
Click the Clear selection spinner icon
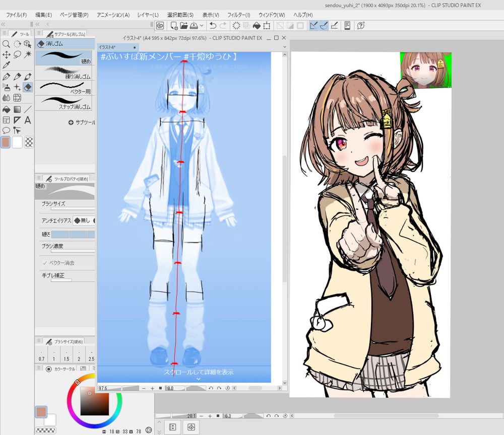236,26
